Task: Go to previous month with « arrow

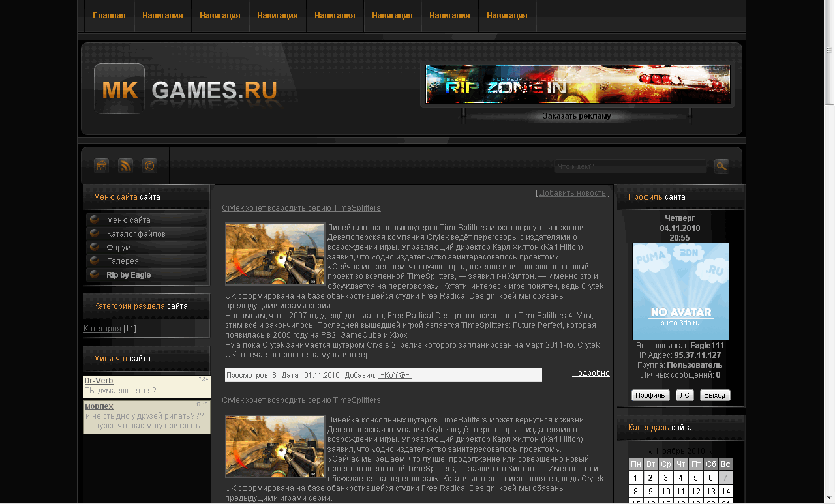Action: [x=650, y=451]
